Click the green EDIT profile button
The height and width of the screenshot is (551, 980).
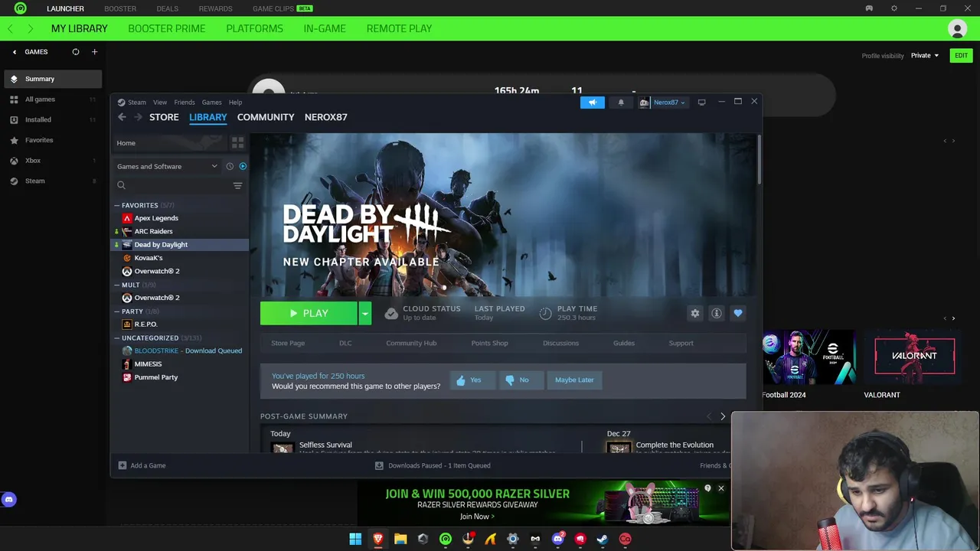tap(961, 55)
